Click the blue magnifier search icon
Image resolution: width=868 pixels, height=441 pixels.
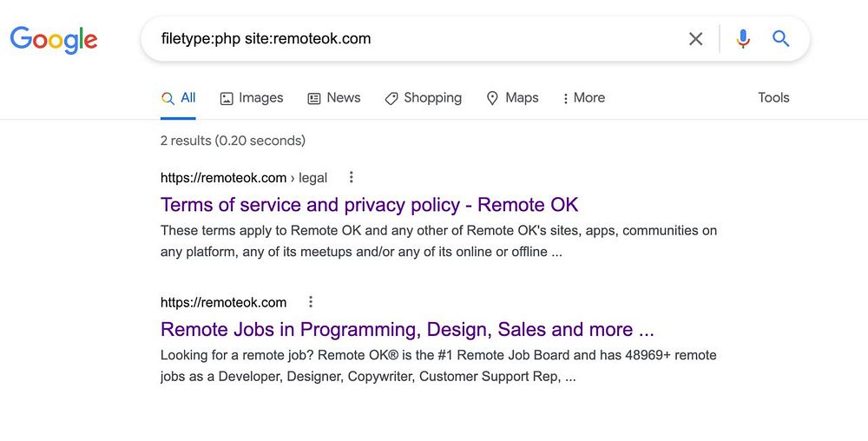tap(781, 38)
